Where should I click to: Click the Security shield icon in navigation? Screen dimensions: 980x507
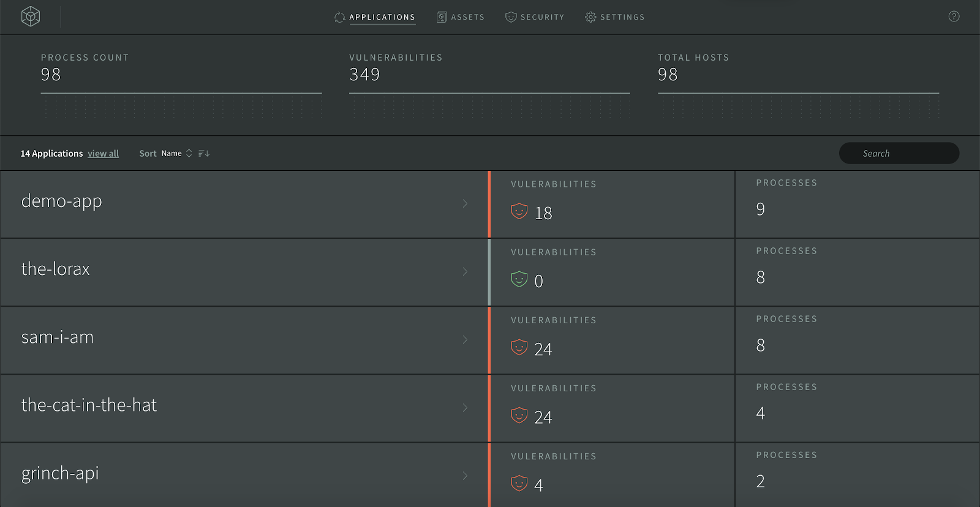(x=511, y=17)
